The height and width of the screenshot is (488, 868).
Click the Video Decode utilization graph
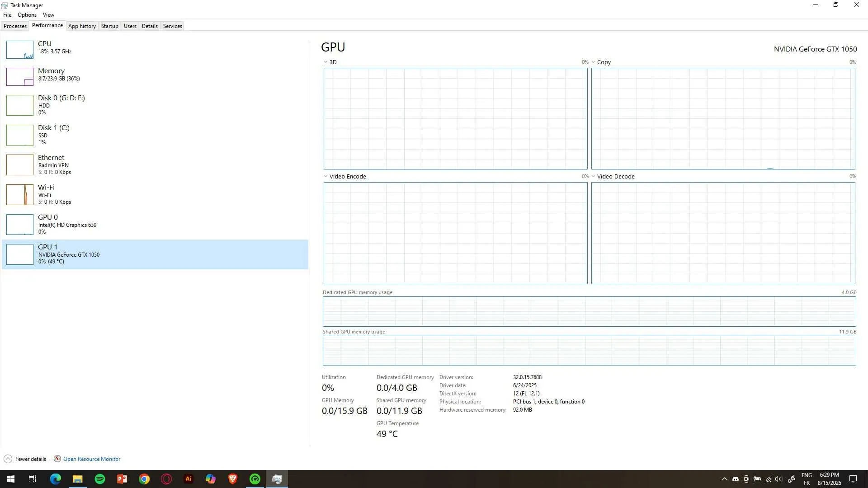(x=723, y=233)
